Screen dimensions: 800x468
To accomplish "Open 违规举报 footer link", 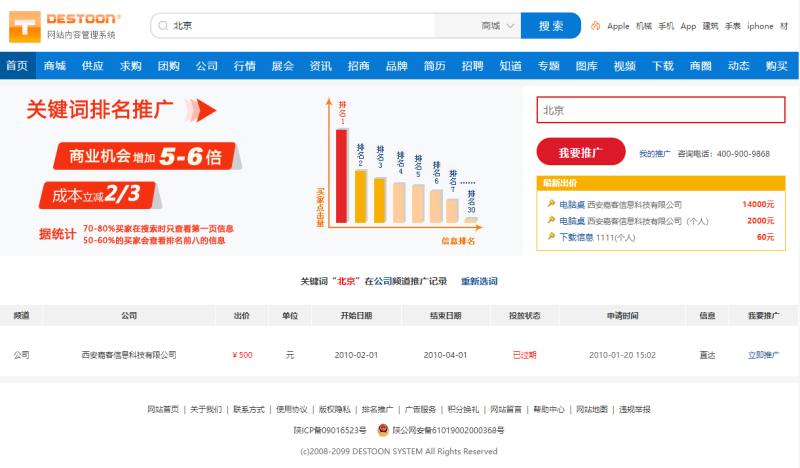I will tap(635, 409).
